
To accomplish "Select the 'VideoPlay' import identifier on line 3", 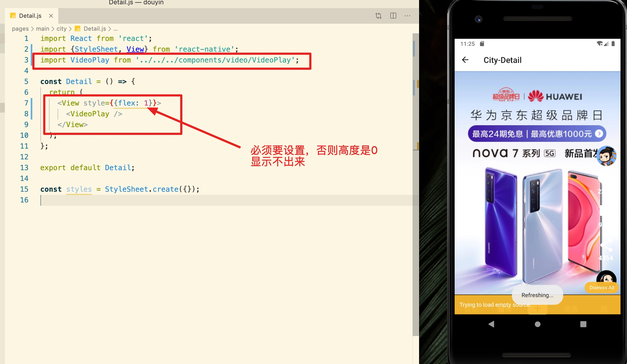I will coord(90,60).
